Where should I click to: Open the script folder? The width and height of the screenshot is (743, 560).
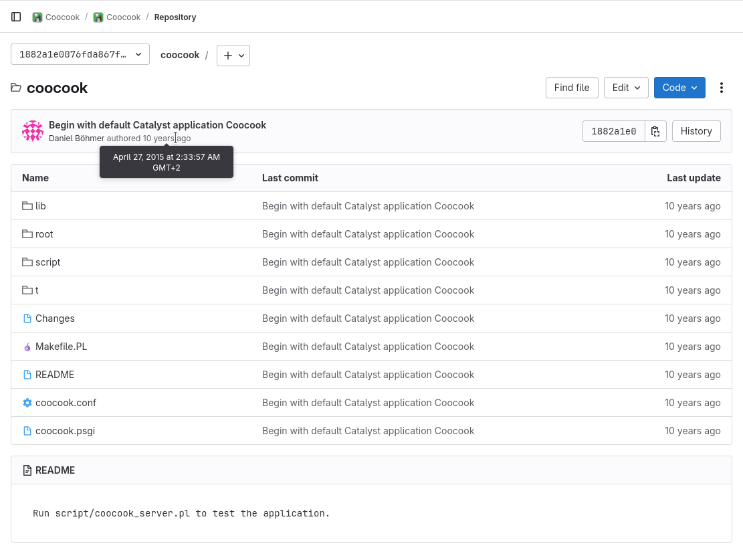tap(48, 262)
